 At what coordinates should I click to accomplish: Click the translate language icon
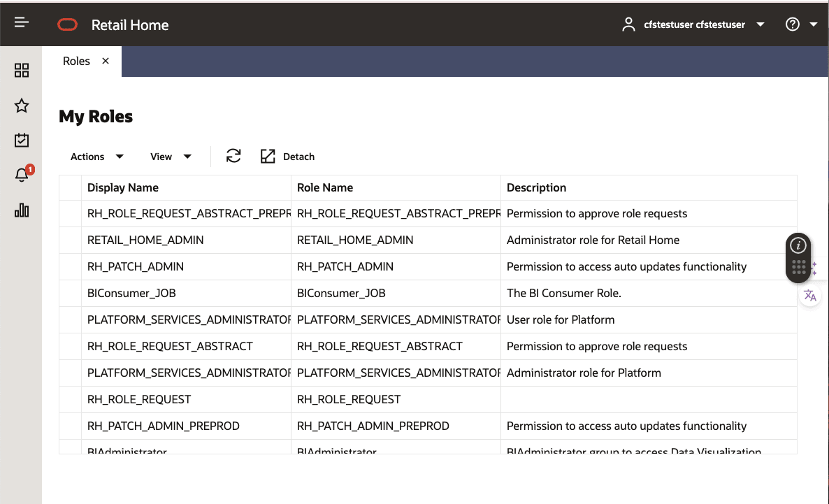(x=810, y=295)
